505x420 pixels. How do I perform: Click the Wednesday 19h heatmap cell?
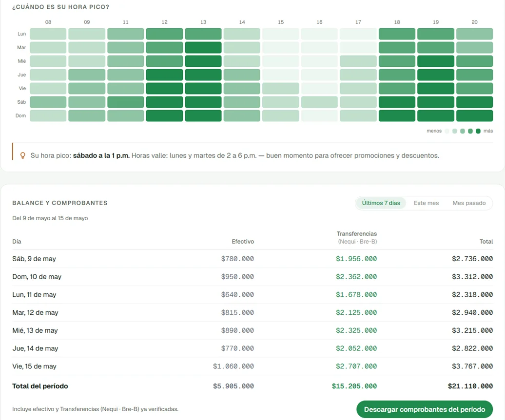coord(436,61)
